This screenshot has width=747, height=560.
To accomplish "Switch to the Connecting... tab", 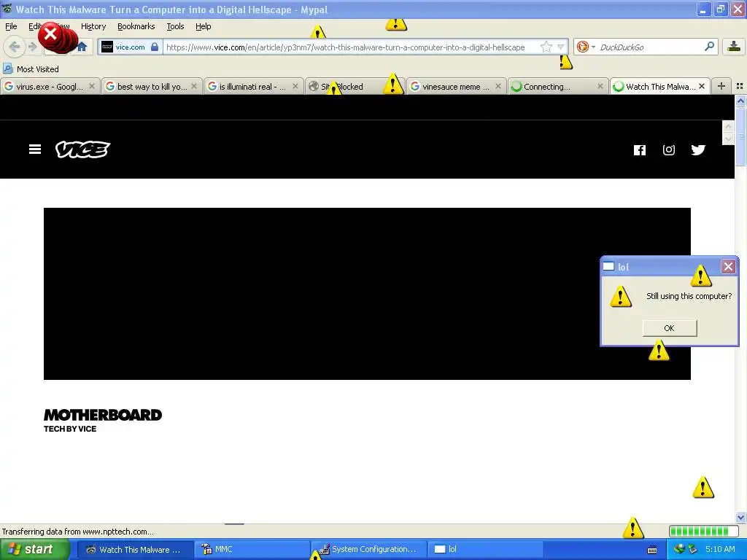I will point(558,86).
